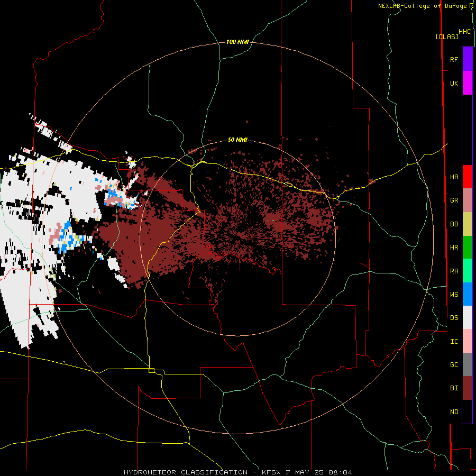Click the IC legend label

pyautogui.click(x=454, y=342)
